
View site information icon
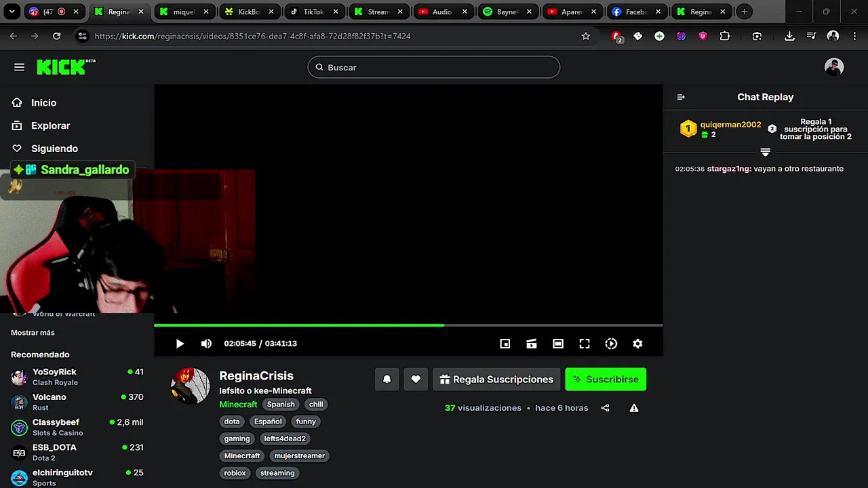[82, 36]
